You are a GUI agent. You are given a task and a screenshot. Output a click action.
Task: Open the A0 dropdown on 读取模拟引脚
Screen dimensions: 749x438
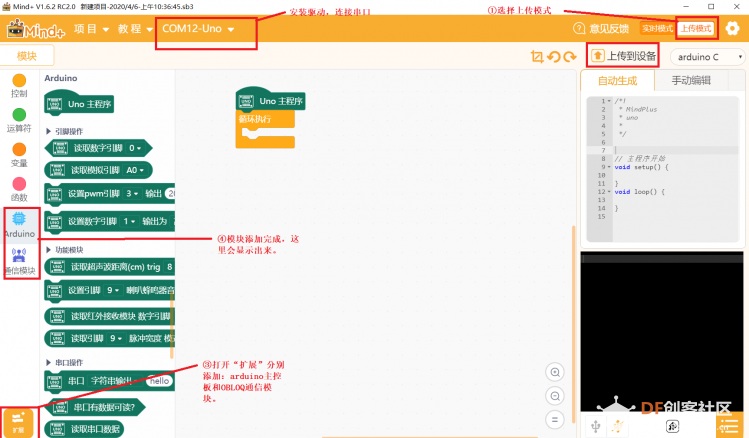point(135,170)
